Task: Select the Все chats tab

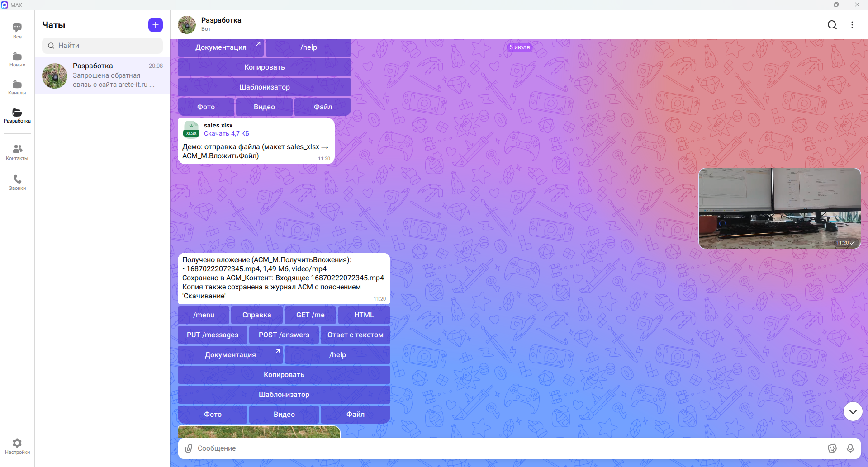Action: [17, 31]
